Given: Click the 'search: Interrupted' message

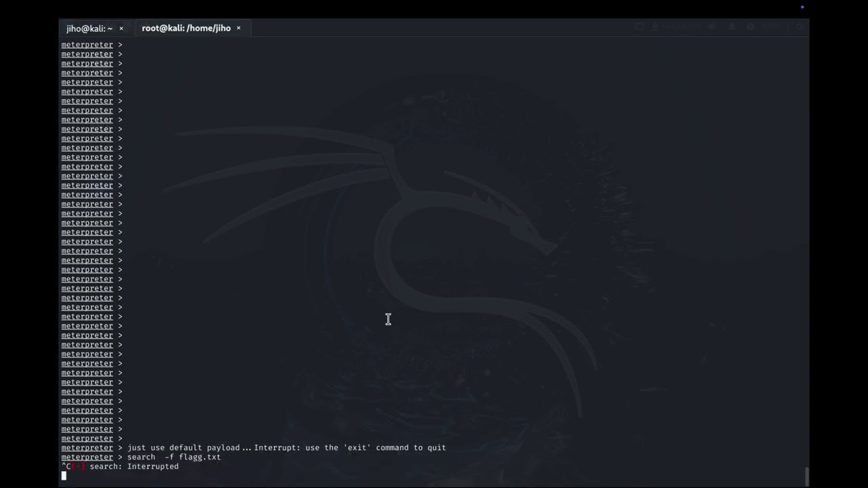Looking at the screenshot, I should point(134,467).
